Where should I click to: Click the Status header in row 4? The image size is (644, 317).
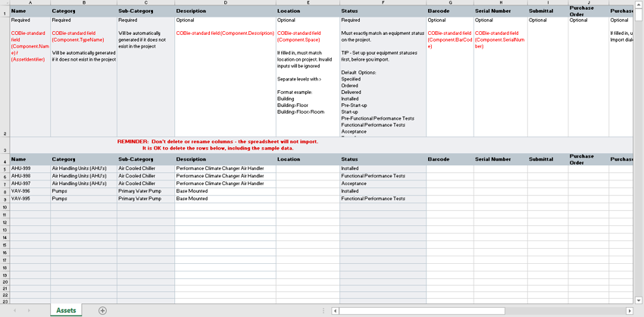383,159
